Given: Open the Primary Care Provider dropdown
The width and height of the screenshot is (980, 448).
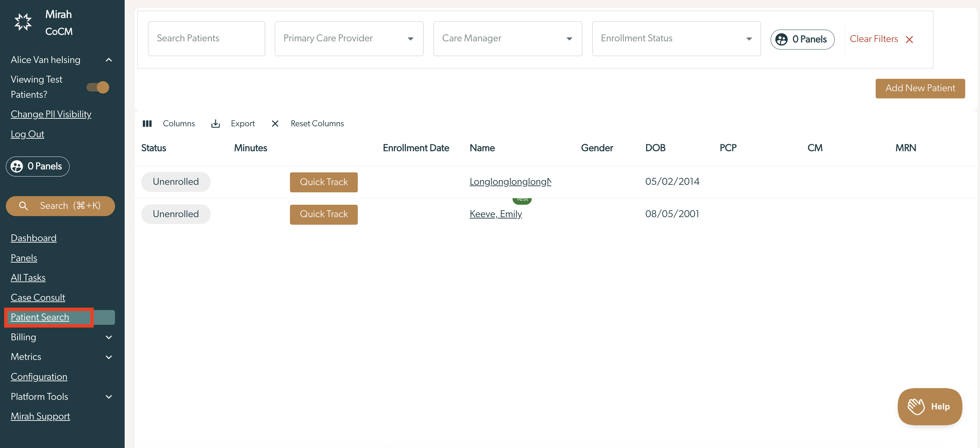Looking at the screenshot, I should pyautogui.click(x=348, y=39).
